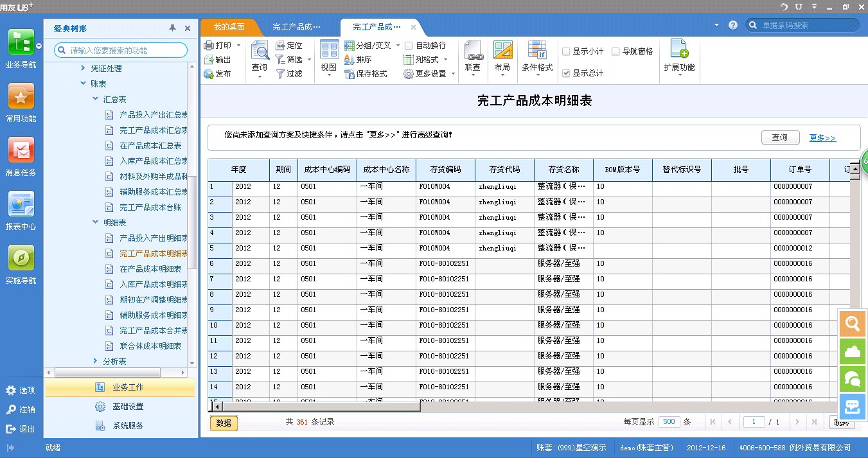Open the 筛选 dropdown arrow

(309, 60)
